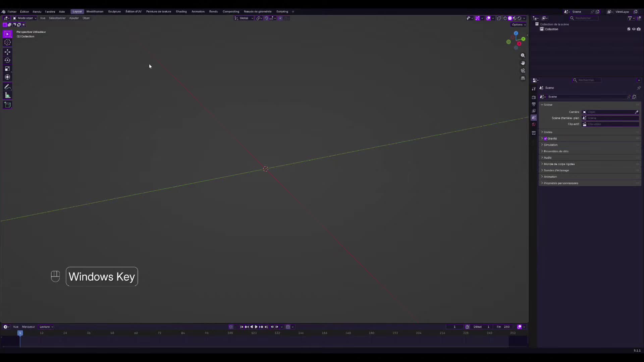Jump to the timeline start frame

241,327
